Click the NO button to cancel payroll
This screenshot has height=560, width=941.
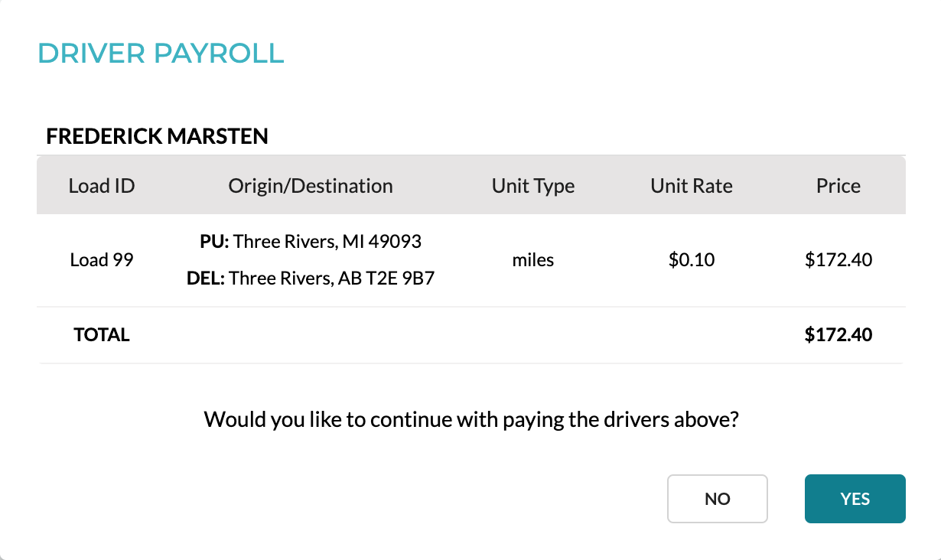tap(717, 499)
